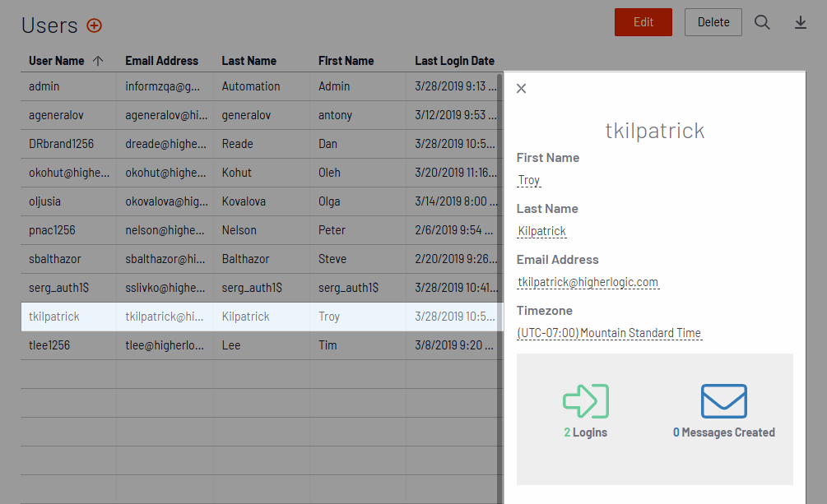Click the Delete button
Viewport: 827px width, 504px height.
[x=713, y=22]
